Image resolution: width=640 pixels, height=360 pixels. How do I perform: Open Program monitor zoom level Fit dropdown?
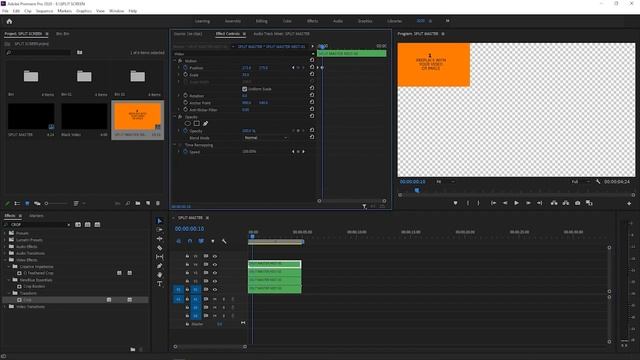[445, 182]
